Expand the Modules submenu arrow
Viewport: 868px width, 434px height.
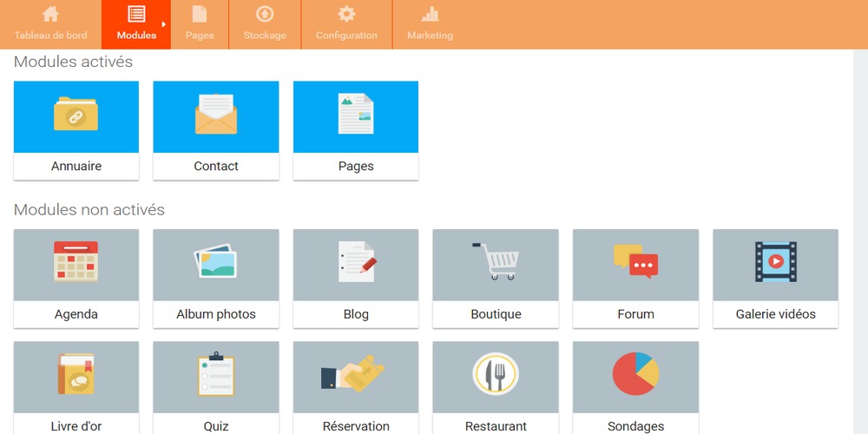click(164, 24)
